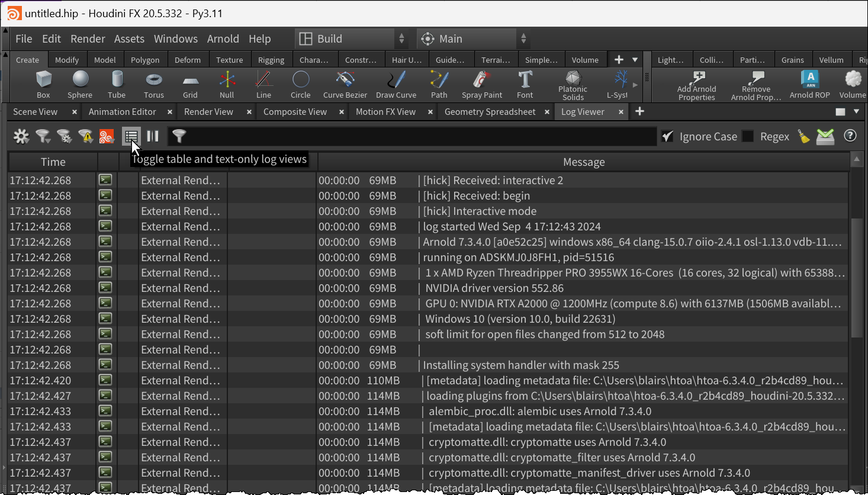Expand the shelf tab options arrow
Image resolution: width=868 pixels, height=495 pixels.
pyautogui.click(x=635, y=60)
